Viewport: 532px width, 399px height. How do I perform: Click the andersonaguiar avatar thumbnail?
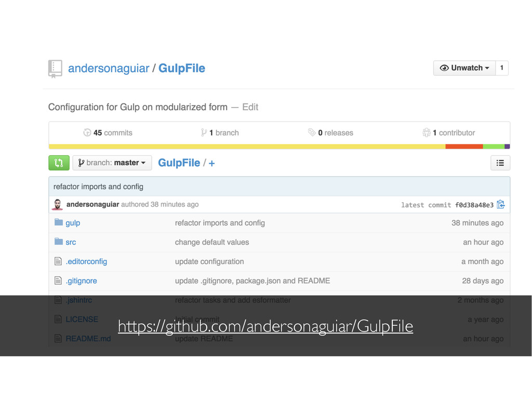click(x=57, y=205)
